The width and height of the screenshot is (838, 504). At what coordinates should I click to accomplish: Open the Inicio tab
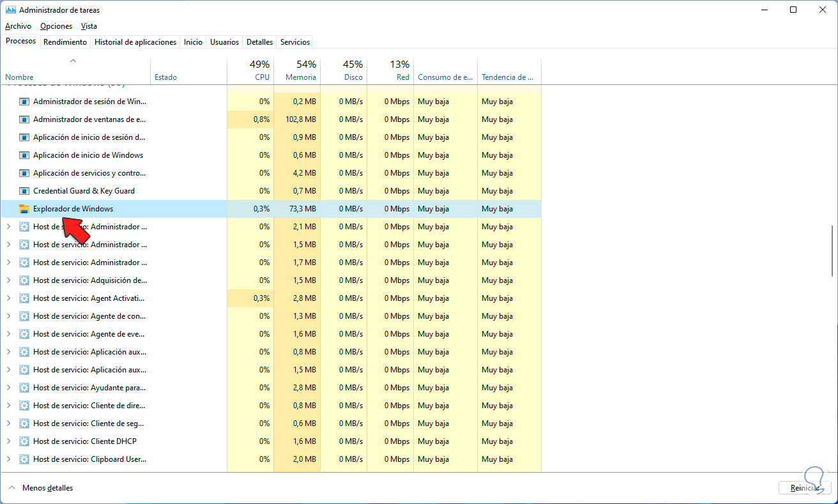193,42
